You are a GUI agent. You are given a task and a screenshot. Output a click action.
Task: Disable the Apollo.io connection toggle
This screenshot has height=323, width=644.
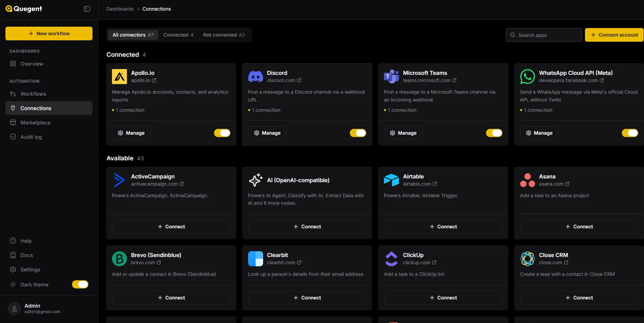222,133
